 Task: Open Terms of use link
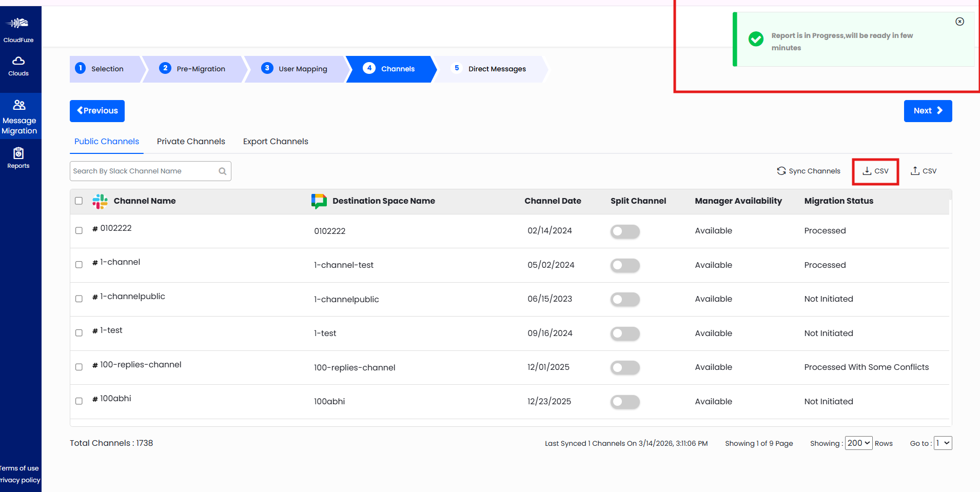coord(19,468)
